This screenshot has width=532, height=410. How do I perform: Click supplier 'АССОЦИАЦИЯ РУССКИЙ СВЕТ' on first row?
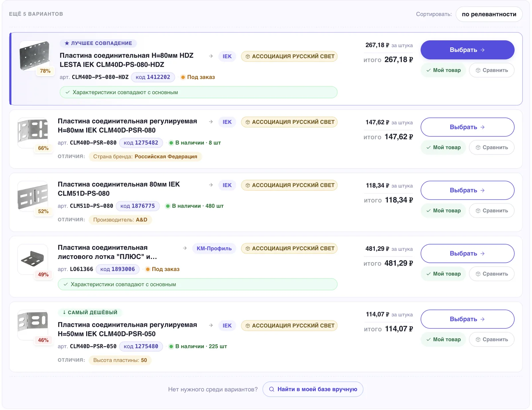point(289,56)
